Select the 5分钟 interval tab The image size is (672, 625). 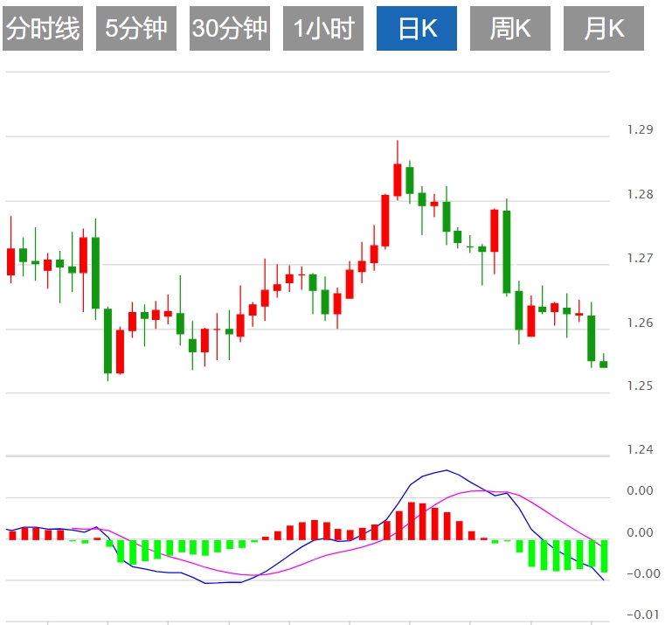[136, 28]
